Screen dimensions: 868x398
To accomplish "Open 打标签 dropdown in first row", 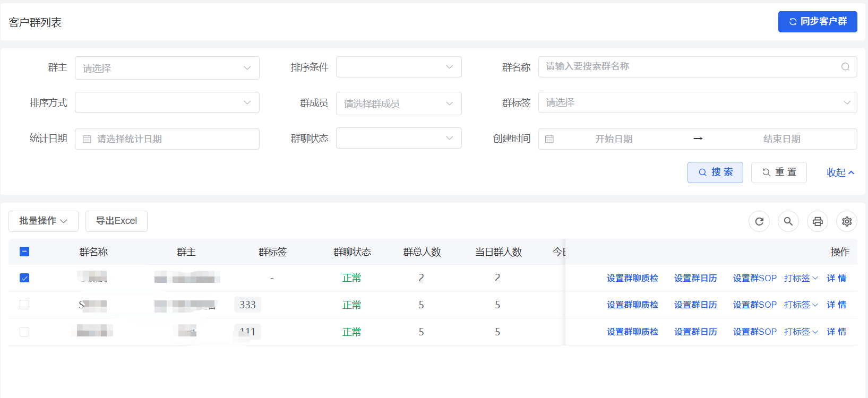I will click(801, 278).
